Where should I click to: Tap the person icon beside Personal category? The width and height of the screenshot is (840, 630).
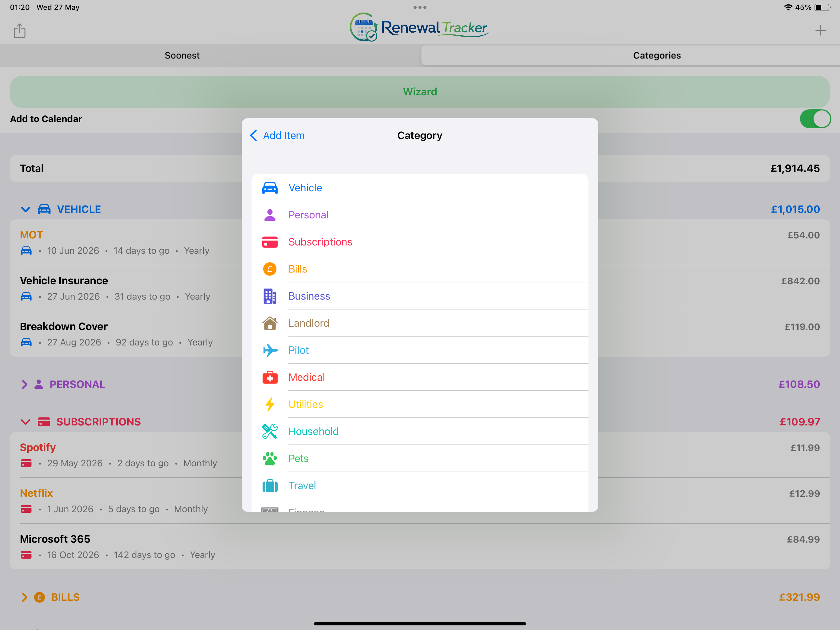(270, 215)
